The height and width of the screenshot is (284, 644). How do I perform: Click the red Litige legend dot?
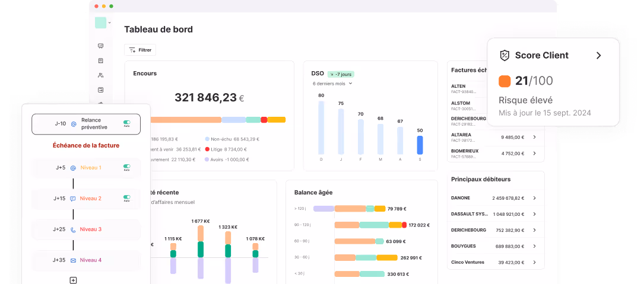[207, 149]
